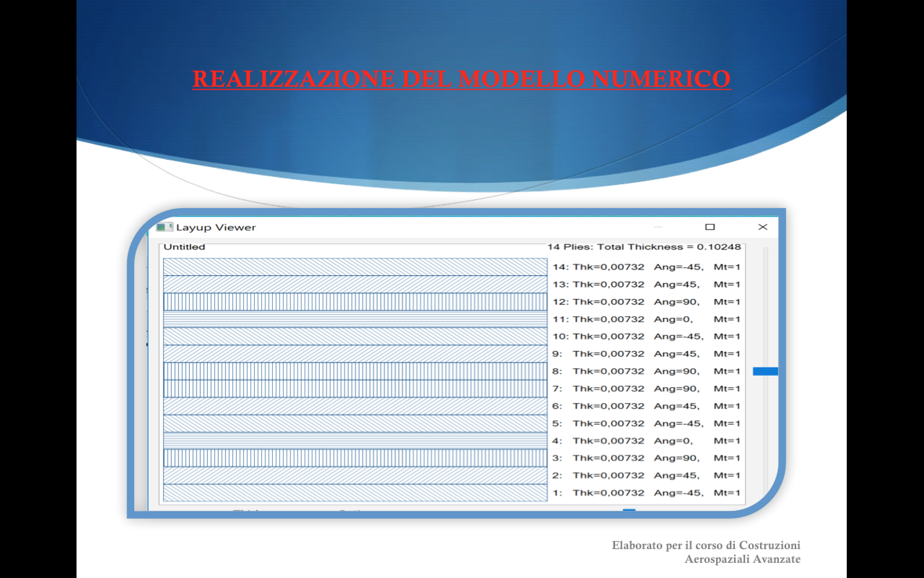The image size is (924, 578).
Task: Click the 'Untitled' layup label
Action: point(184,247)
